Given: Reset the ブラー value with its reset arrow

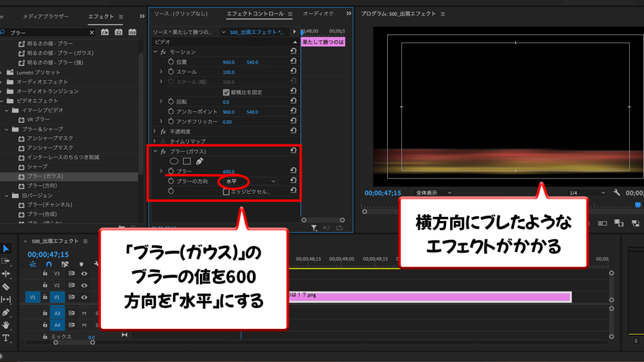Looking at the screenshot, I should pos(293,171).
